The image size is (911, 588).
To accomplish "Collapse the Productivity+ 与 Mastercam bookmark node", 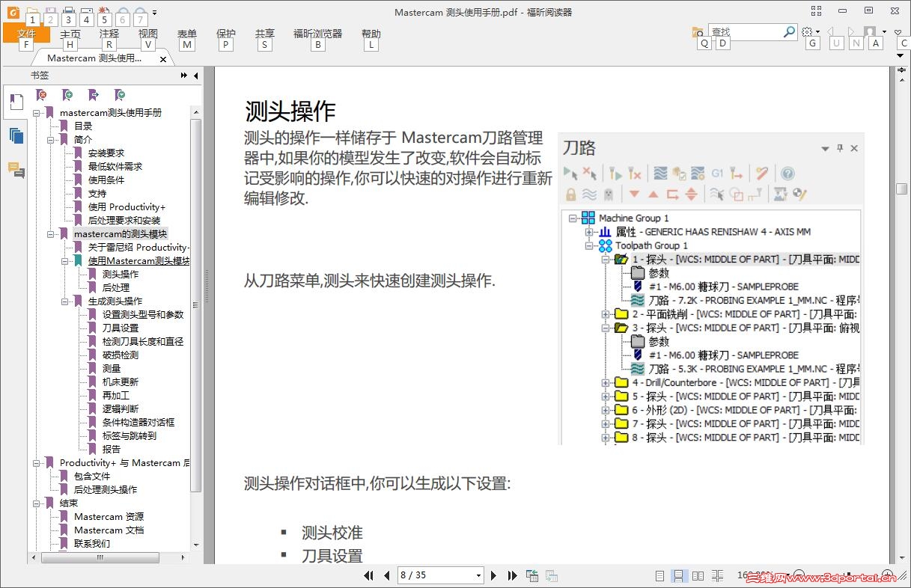I will click(36, 463).
